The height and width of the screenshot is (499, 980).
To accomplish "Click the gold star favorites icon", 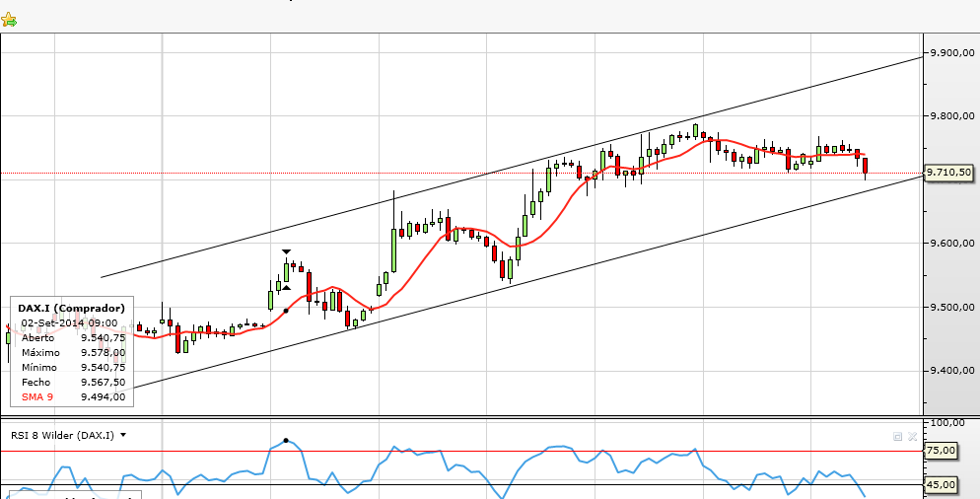I will click(9, 19).
